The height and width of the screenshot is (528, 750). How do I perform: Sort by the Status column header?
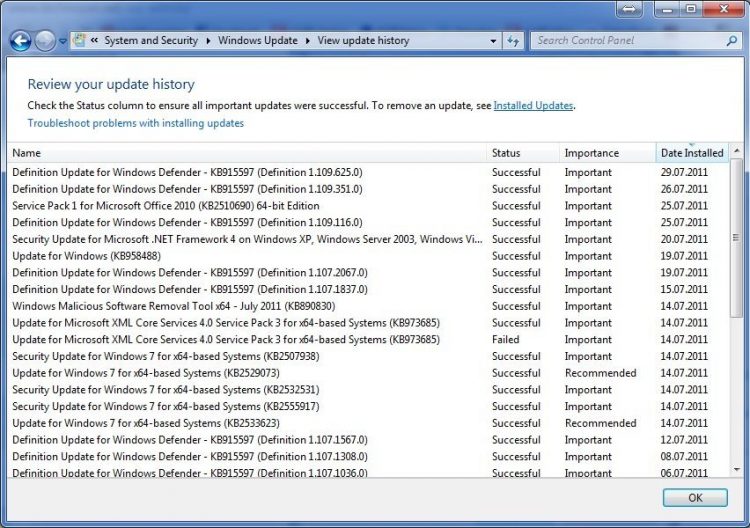[524, 153]
